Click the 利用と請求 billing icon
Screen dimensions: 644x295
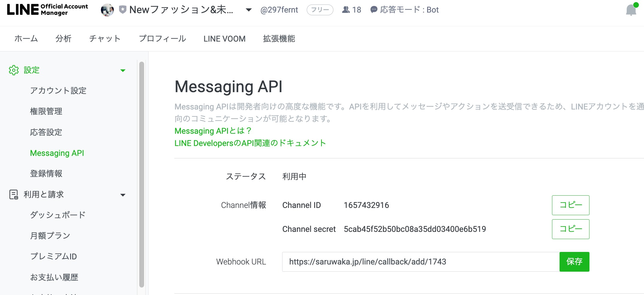coord(14,194)
